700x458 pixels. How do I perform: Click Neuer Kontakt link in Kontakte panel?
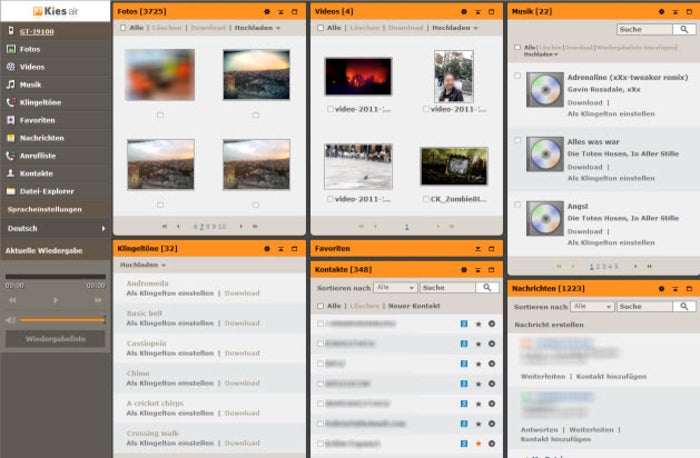[x=414, y=305]
